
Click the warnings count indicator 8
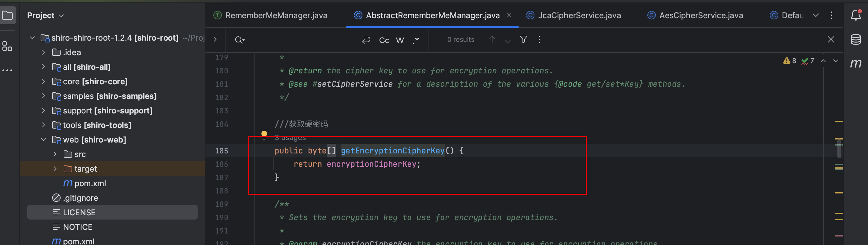(x=790, y=61)
